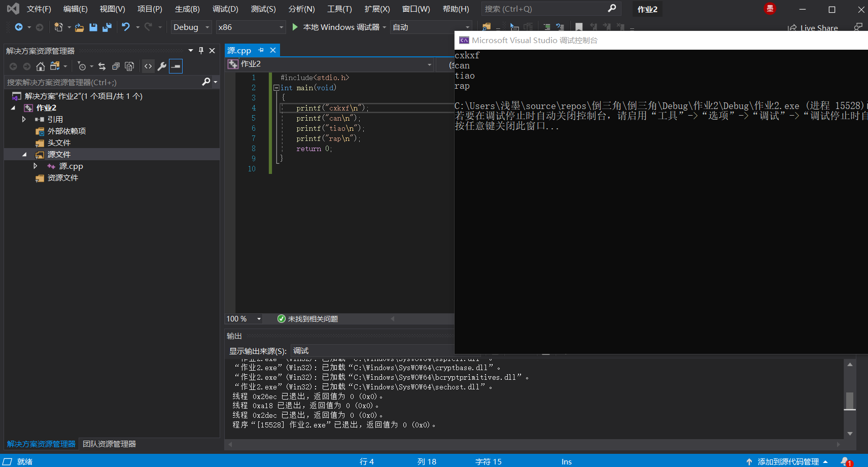This screenshot has width=868, height=467.
Task: Open the x86 platform dropdown
Action: coord(251,27)
